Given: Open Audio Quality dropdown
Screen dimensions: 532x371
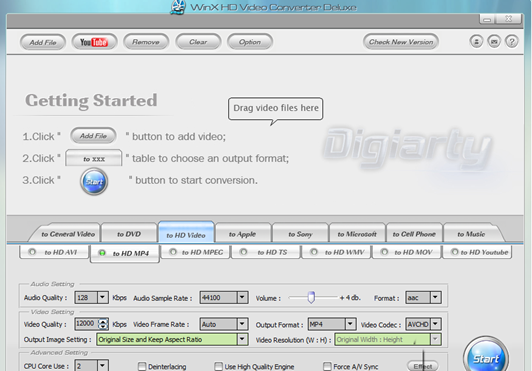Looking at the screenshot, I should tap(102, 297).
